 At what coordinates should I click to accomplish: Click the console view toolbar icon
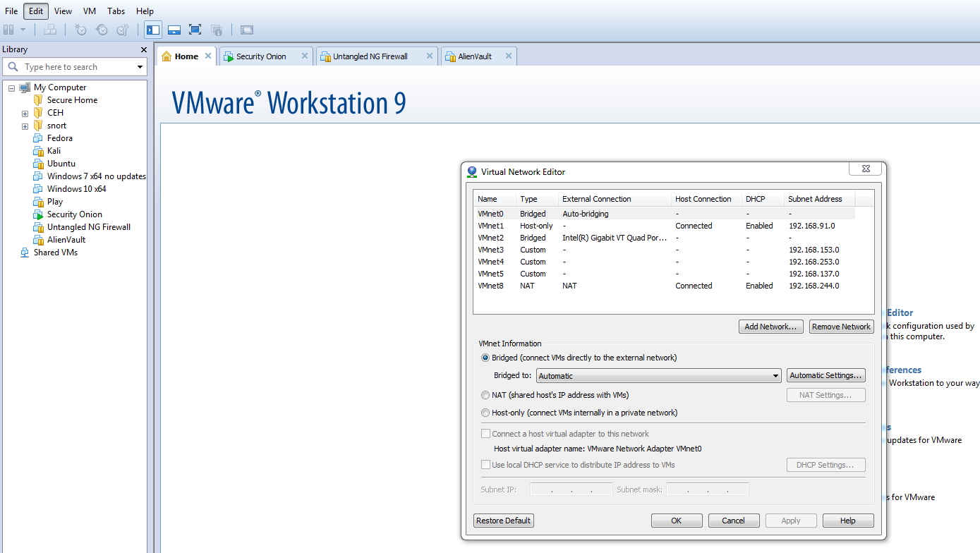(x=246, y=30)
